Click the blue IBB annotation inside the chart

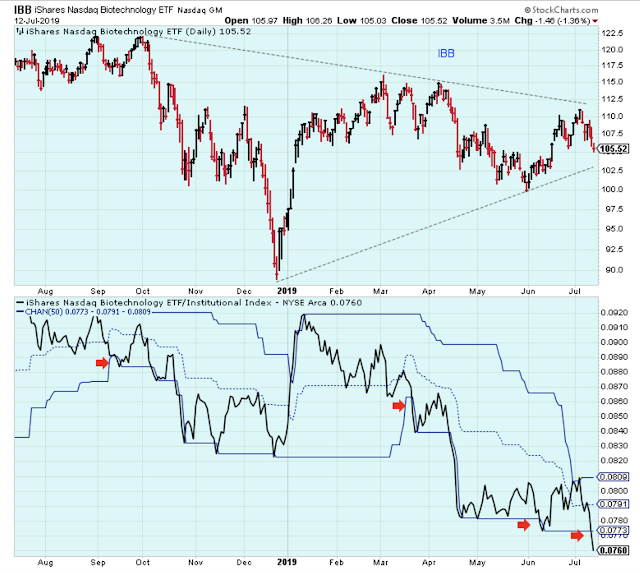(446, 53)
